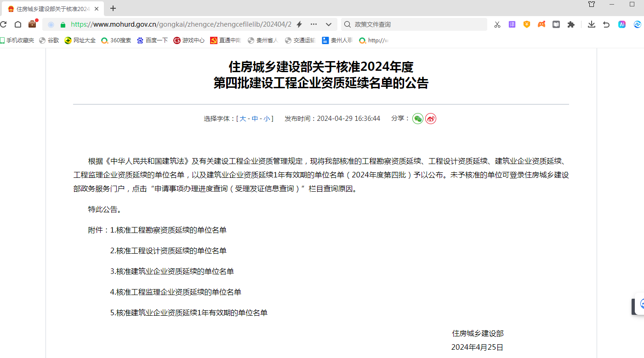Click the scissors screenshot tool icon
The image size is (644, 358).
point(497,24)
